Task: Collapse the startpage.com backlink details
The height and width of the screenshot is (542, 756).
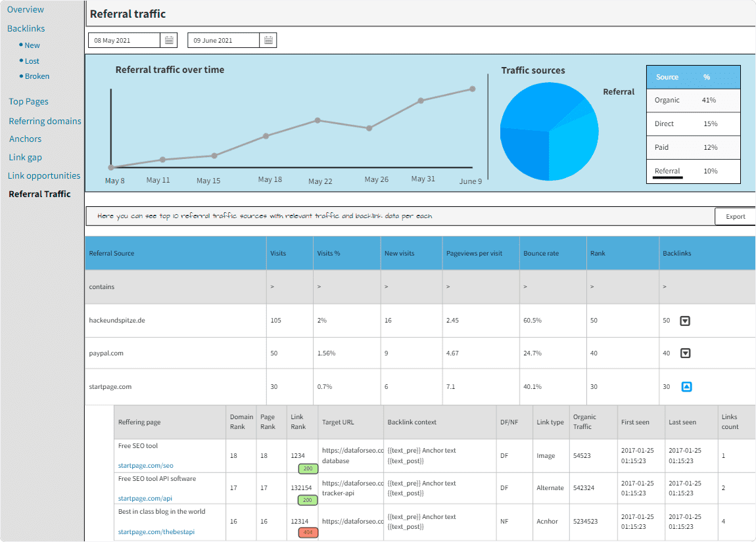Action: (686, 386)
